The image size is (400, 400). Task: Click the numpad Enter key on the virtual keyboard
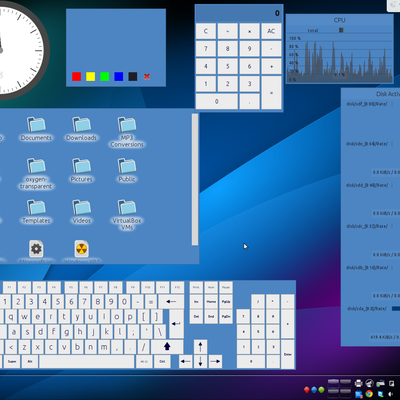coord(288,354)
